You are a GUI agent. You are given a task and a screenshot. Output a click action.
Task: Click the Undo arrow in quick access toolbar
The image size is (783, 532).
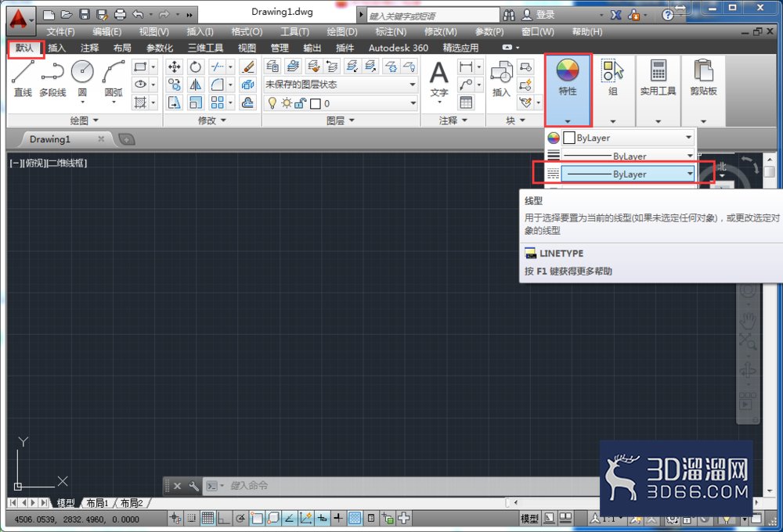click(x=139, y=14)
